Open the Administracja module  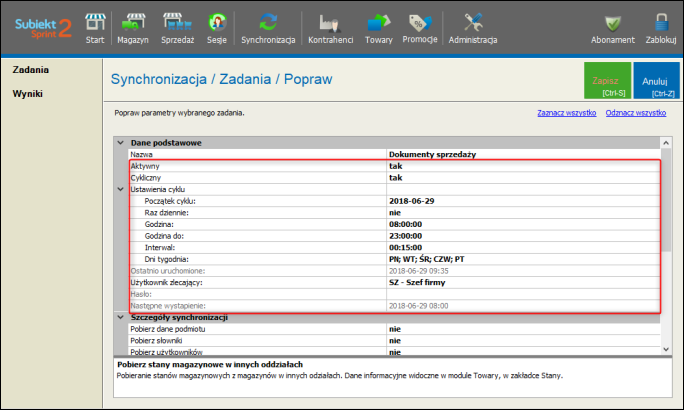(x=473, y=28)
